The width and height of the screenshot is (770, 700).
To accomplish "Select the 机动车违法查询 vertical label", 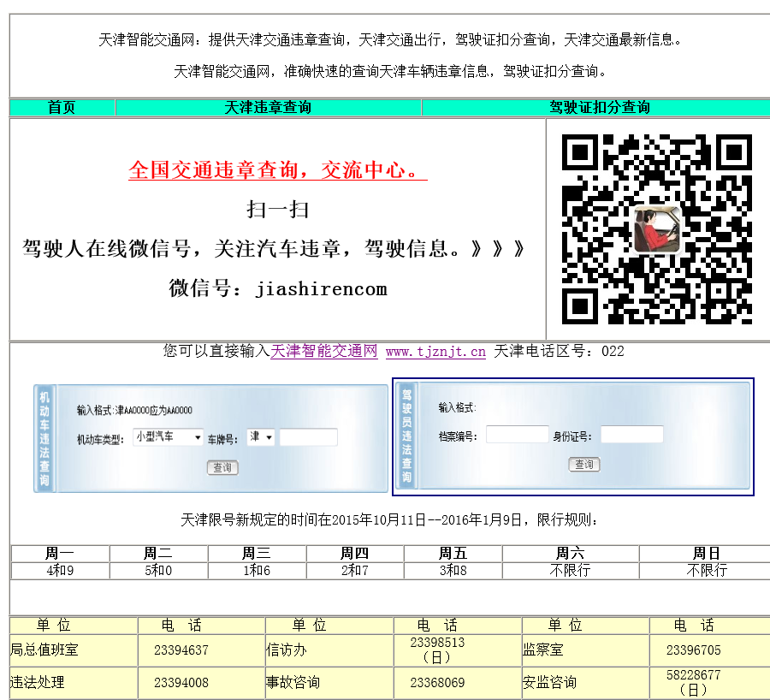I will (44, 439).
